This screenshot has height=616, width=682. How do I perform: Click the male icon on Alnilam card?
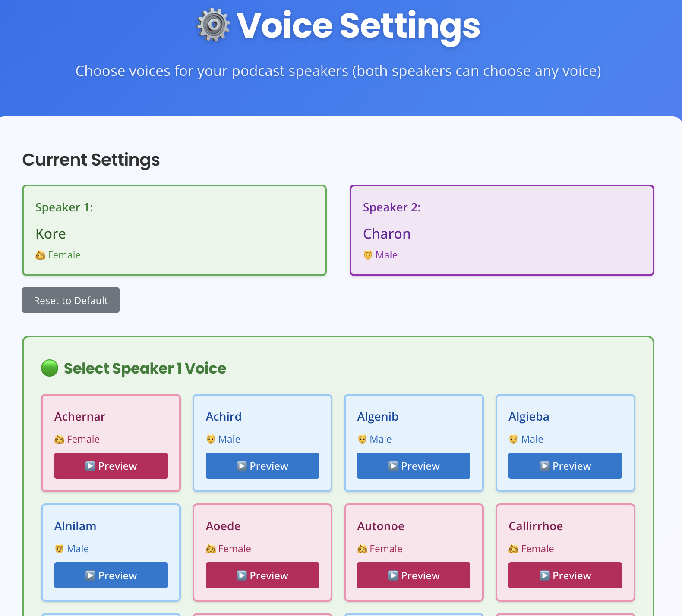click(x=59, y=549)
